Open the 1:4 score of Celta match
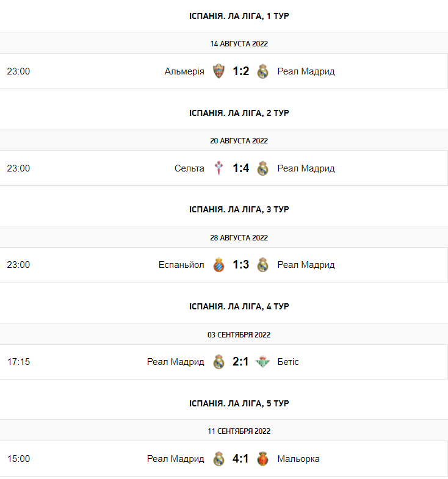Screen dimensions: 448x479 240,168
